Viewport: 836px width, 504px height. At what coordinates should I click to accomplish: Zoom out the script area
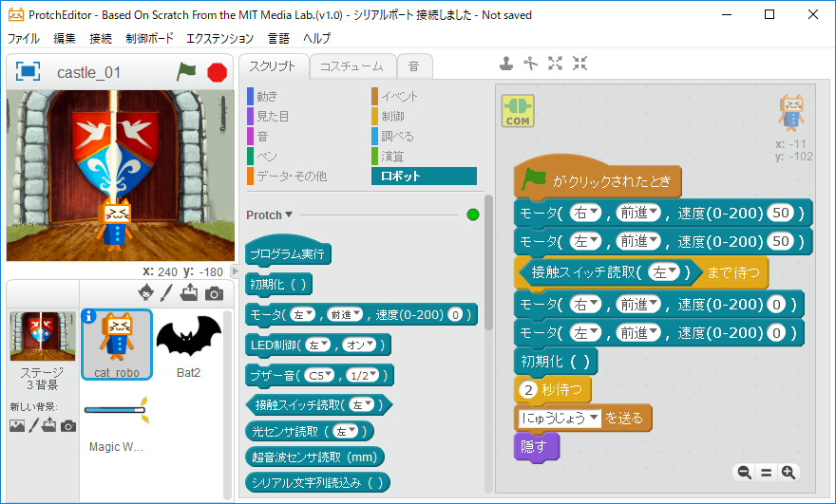pyautogui.click(x=744, y=472)
